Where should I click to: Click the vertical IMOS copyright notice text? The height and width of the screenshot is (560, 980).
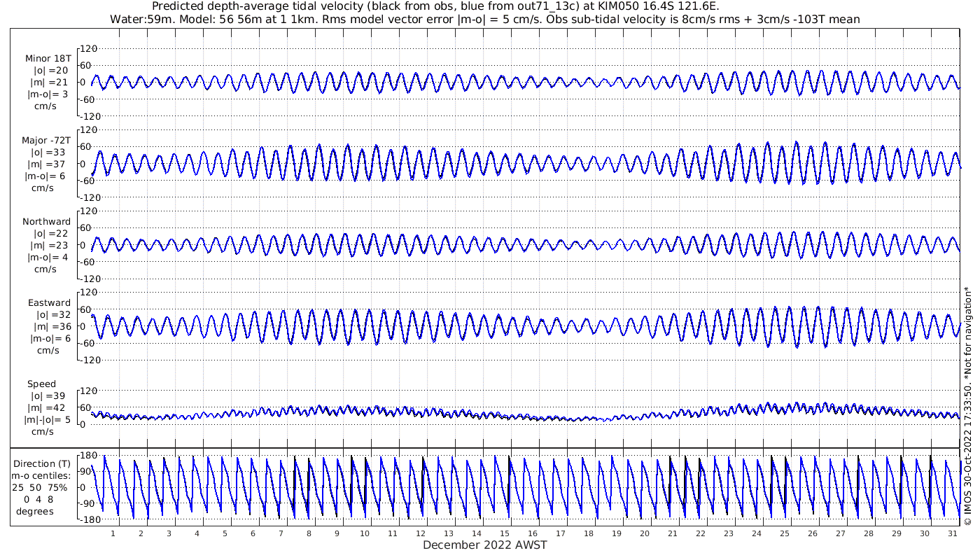pyautogui.click(x=967, y=405)
